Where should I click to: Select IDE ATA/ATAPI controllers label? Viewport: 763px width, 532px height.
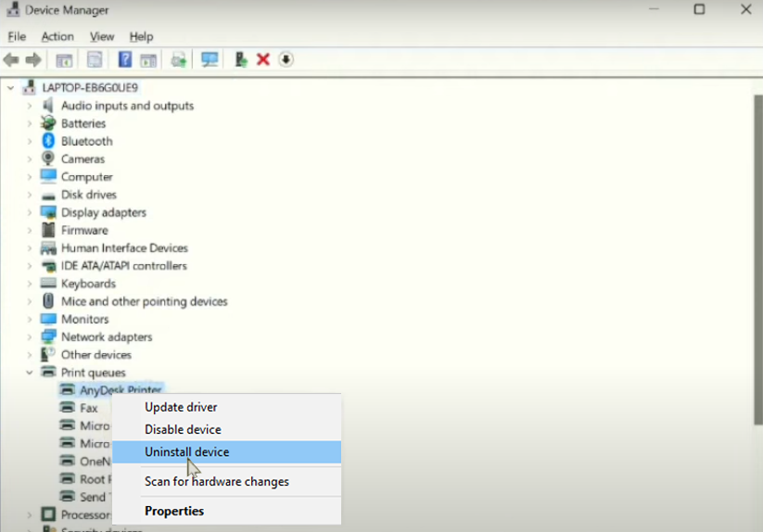(x=123, y=265)
